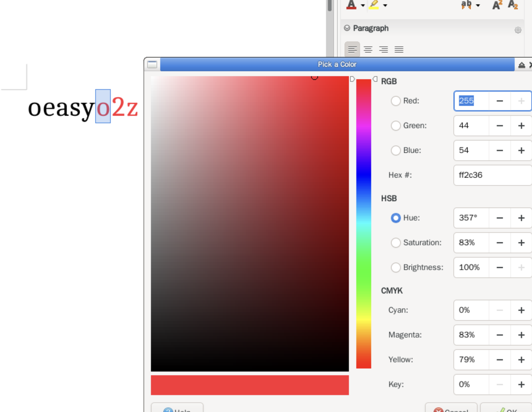This screenshot has width=532, height=412.
Task: Click the Pick a Color window menu icon
Action: coord(152,64)
